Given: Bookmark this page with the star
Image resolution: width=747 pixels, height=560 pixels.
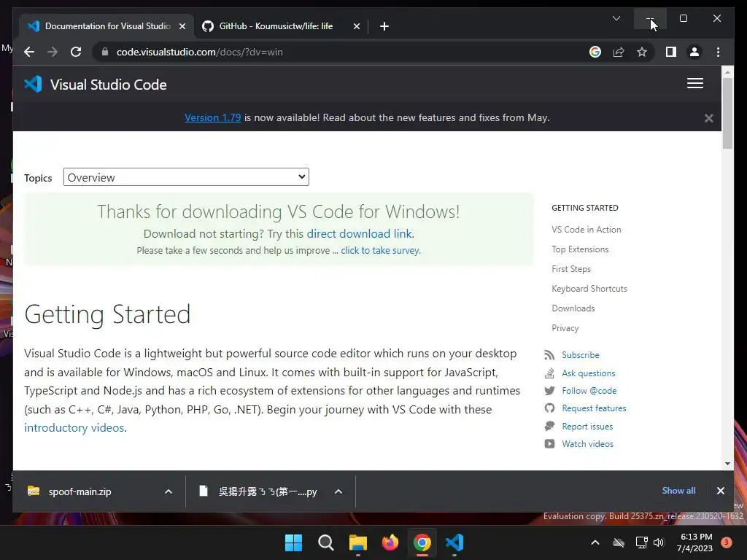Looking at the screenshot, I should tap(642, 52).
